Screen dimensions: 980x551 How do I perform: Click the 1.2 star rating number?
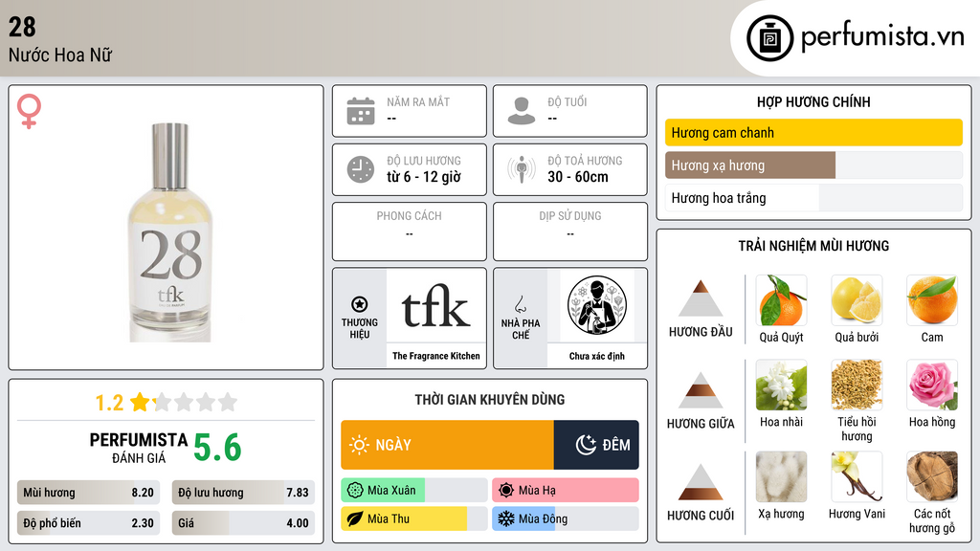(x=109, y=403)
